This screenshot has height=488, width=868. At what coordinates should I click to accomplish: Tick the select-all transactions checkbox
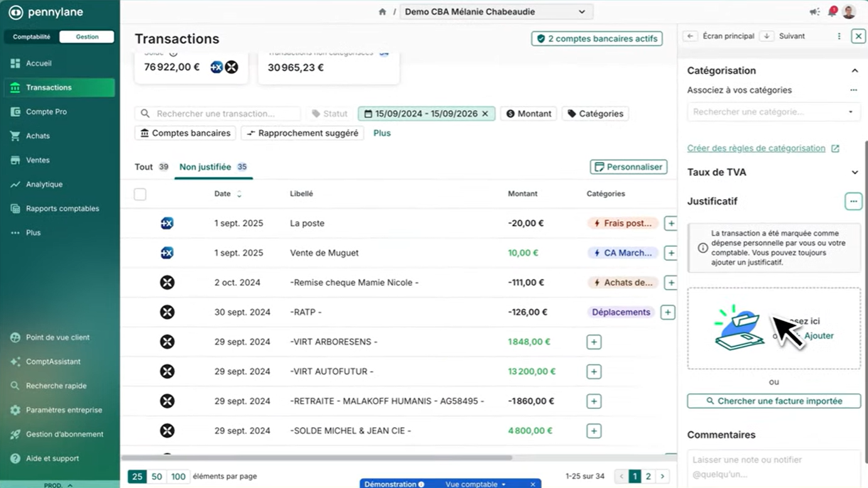coord(140,194)
